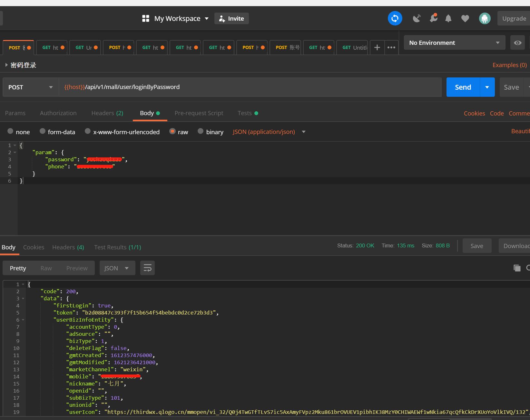530x420 pixels.
Task: Select the none body type
Action: pyautogui.click(x=10, y=131)
